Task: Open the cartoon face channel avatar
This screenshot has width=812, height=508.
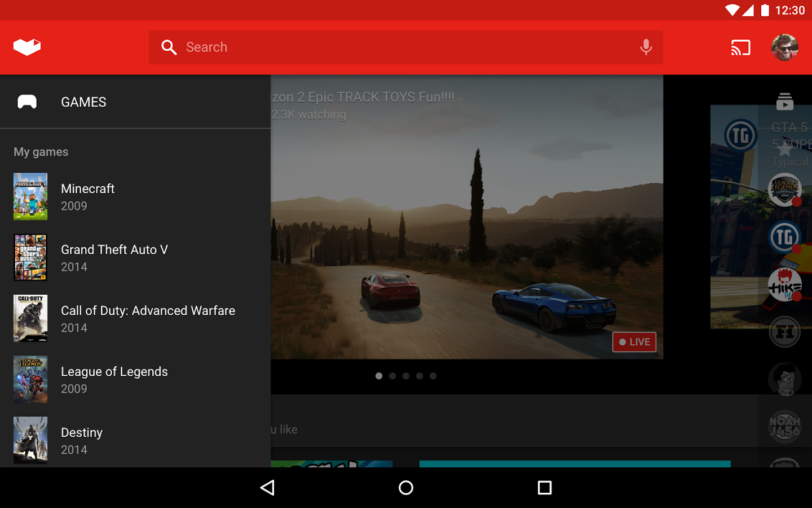Action: (785, 379)
